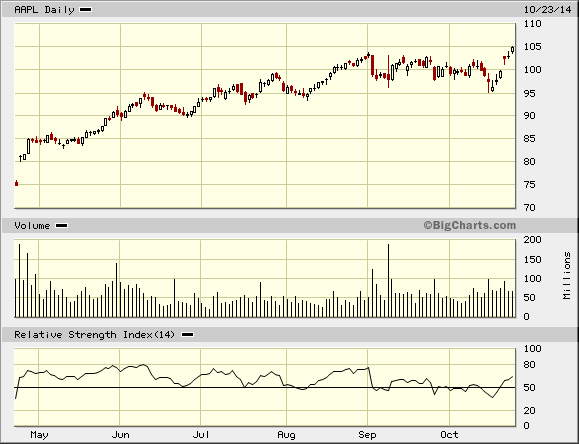579x444 pixels.
Task: Click the AAPL Daily chart title
Action: click(x=44, y=10)
